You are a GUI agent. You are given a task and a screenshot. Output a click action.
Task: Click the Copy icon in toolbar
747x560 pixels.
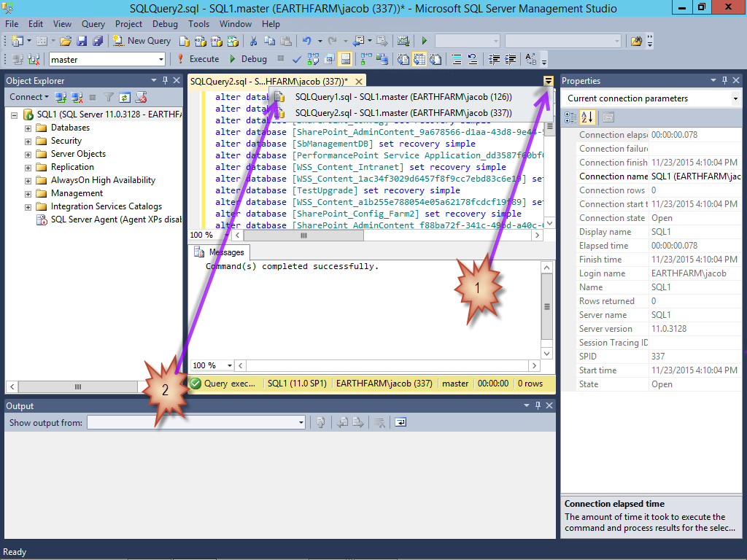(270, 41)
